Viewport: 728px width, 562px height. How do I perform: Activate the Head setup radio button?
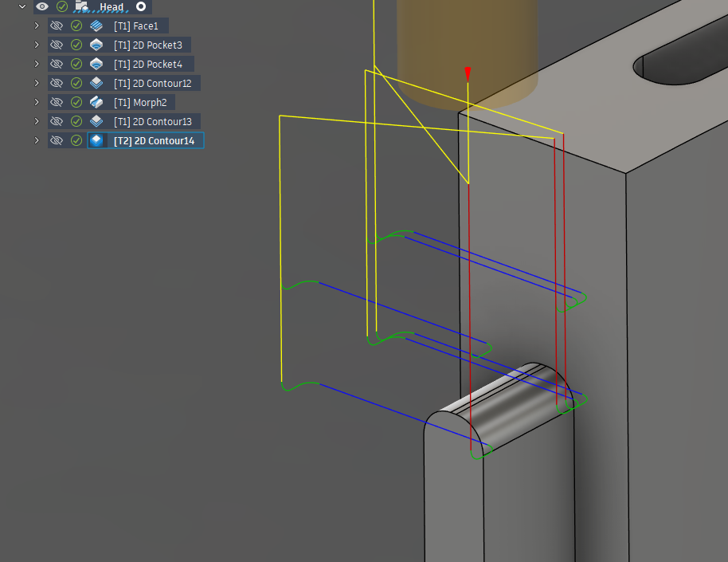[x=141, y=6]
